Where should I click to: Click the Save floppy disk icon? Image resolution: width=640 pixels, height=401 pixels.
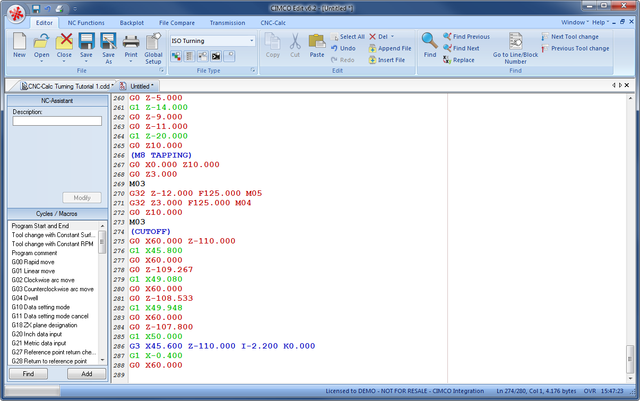point(86,42)
